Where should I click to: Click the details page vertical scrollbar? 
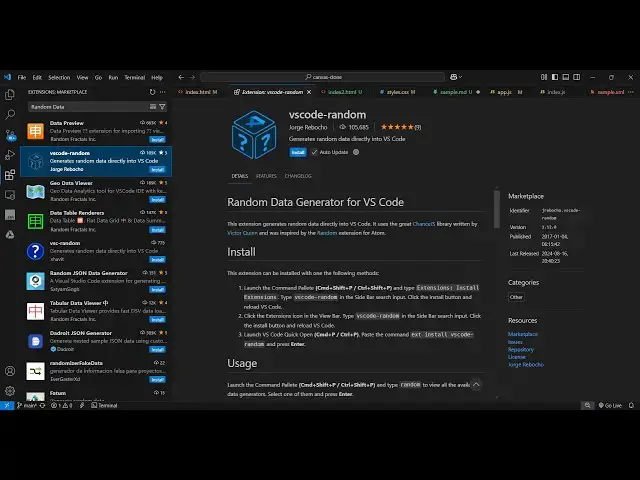(x=497, y=208)
